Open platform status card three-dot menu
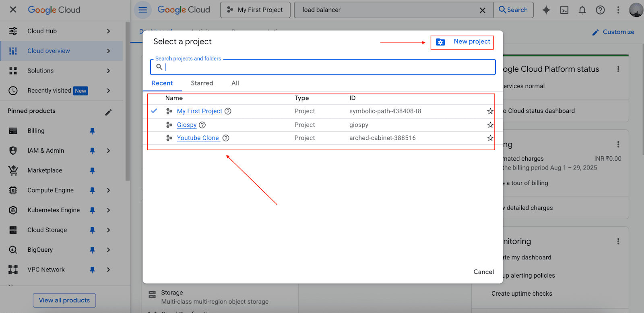This screenshot has width=644, height=313. (x=618, y=69)
